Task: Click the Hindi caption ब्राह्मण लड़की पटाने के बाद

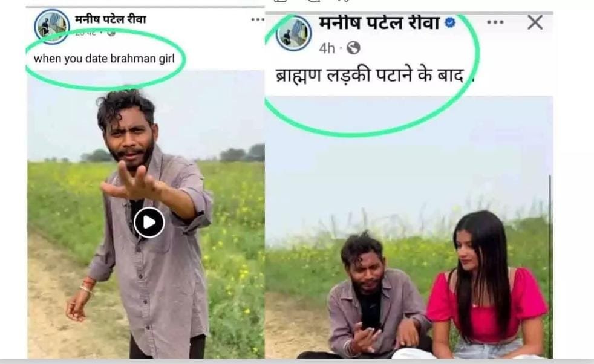Action: (x=370, y=76)
